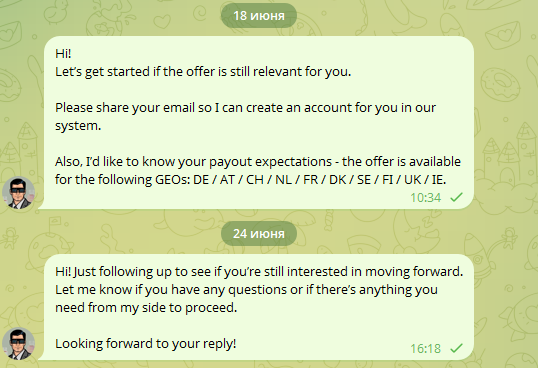Select the "24 июня" date badge

tap(259, 234)
